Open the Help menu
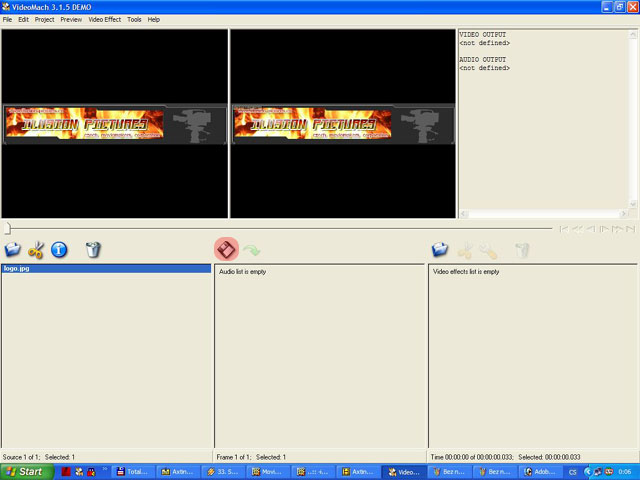Viewport: 640px width, 480px height. tap(153, 20)
